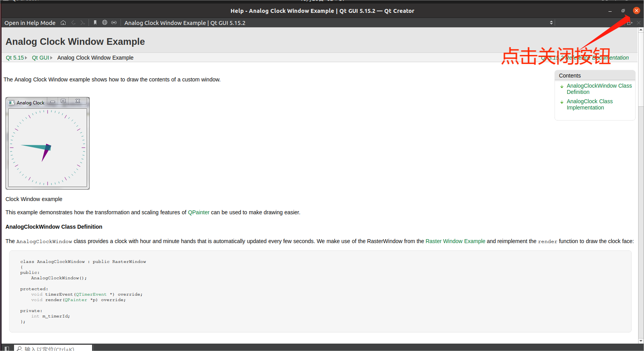
Task: Add a bookmark with the bookmark icon
Action: pyautogui.click(x=95, y=23)
